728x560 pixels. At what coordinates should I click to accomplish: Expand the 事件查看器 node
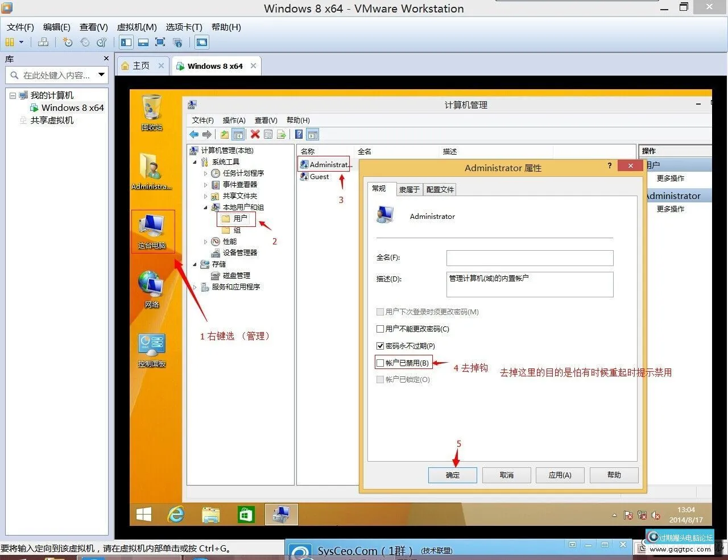coord(206,184)
